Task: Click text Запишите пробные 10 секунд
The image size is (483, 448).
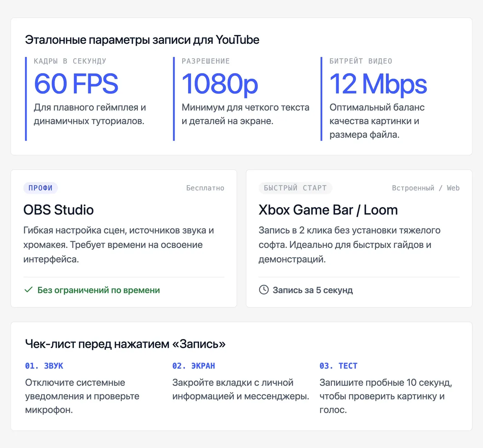Action: [x=386, y=396]
